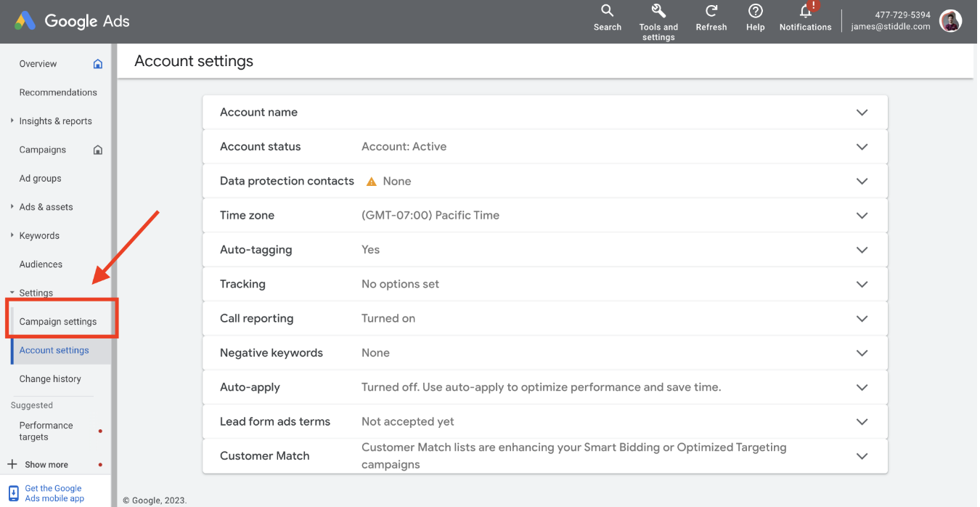Image resolution: width=980 pixels, height=507 pixels.
Task: Expand the Auto-apply row chevron
Action: click(862, 387)
